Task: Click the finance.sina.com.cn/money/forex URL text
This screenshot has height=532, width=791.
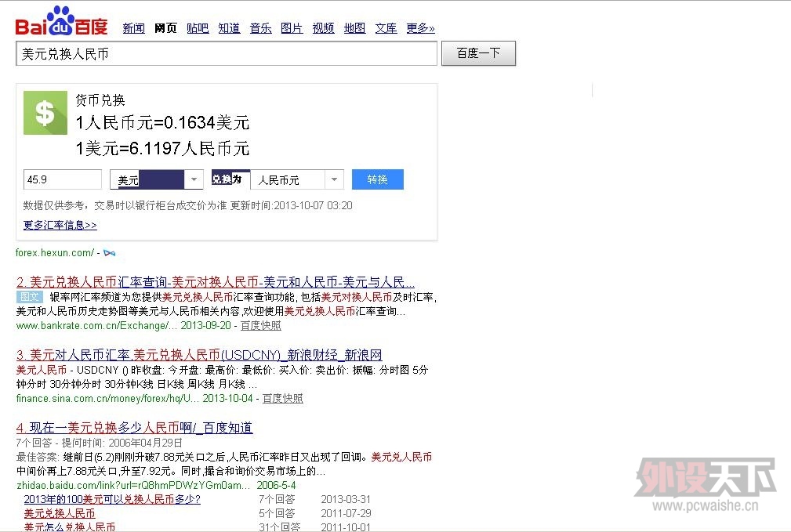Action: [107, 398]
